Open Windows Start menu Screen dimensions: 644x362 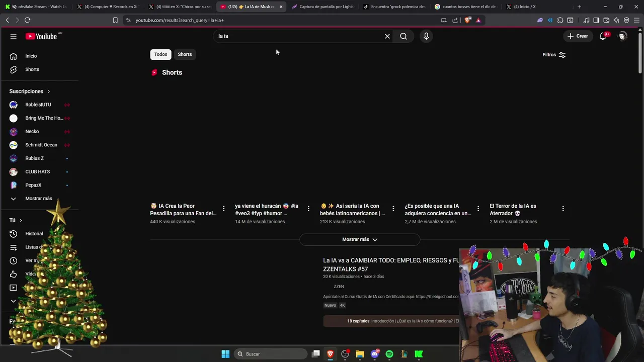pos(225,354)
